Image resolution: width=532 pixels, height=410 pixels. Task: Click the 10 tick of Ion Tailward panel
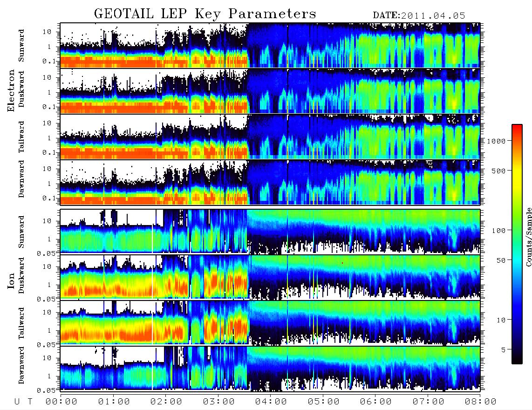(47, 312)
